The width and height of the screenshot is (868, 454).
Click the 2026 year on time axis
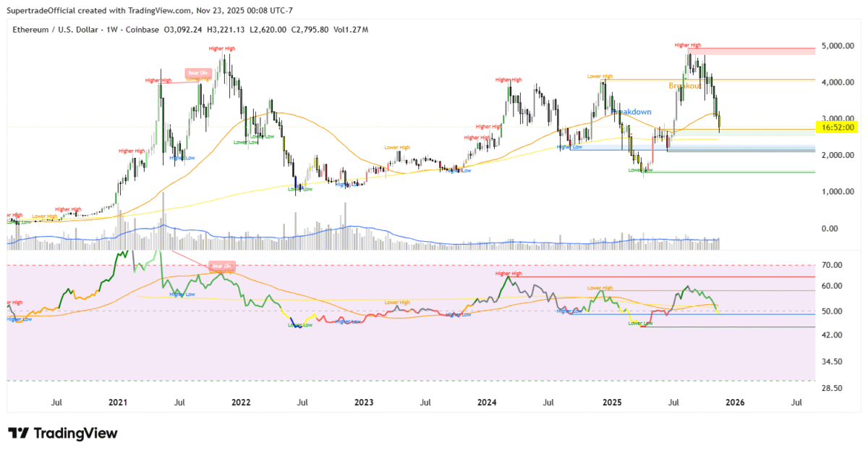coord(736,402)
